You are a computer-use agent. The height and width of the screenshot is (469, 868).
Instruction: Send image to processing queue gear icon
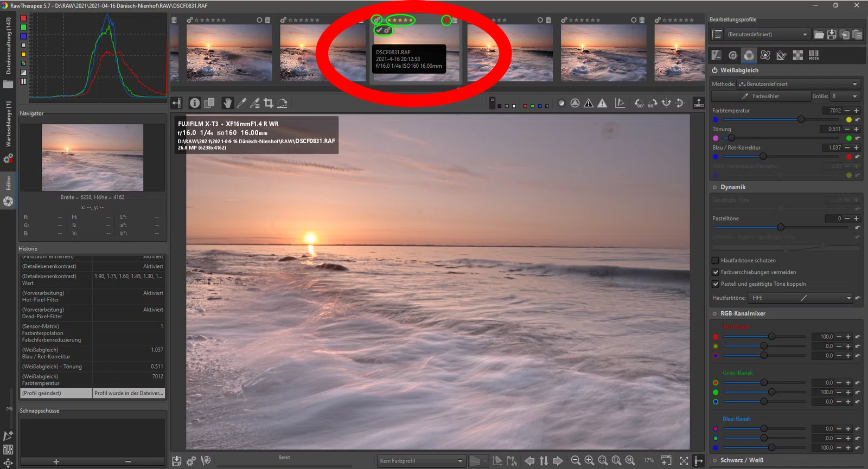[191, 461]
